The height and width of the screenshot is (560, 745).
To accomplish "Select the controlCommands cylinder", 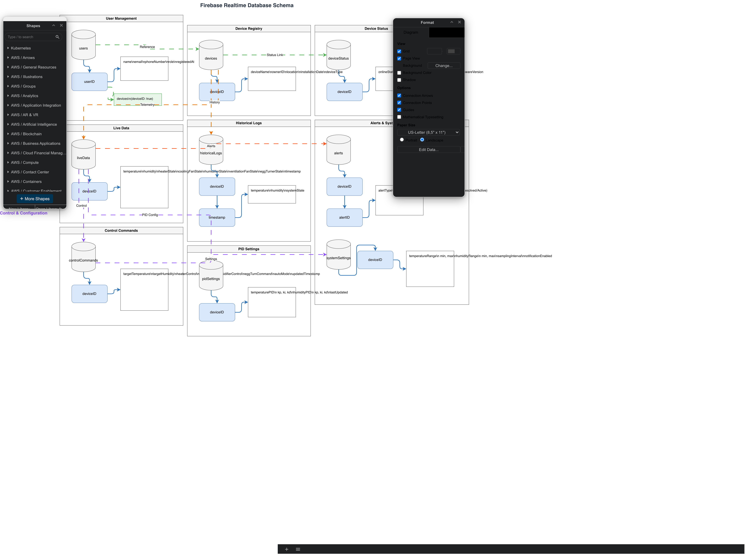I will 84,257.
